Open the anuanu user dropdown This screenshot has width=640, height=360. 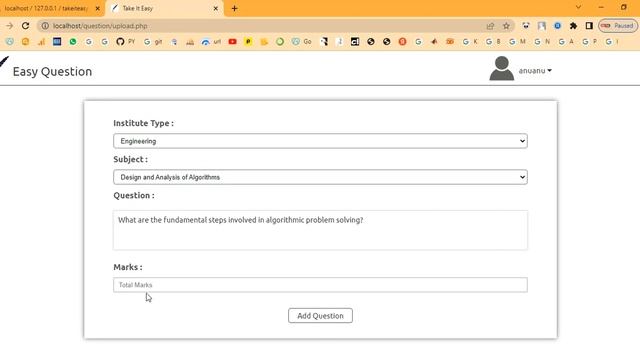(x=535, y=71)
